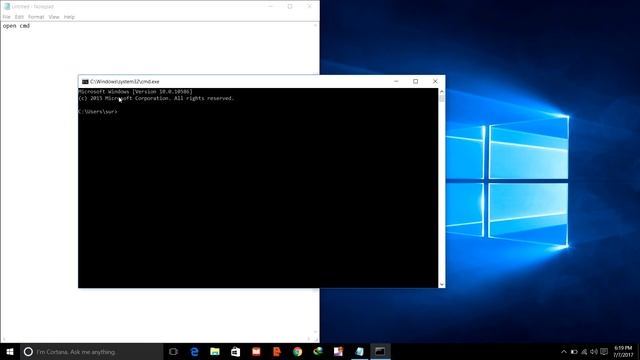640x360 pixels.
Task: Check the battery status tray icon
Action: [574, 352]
